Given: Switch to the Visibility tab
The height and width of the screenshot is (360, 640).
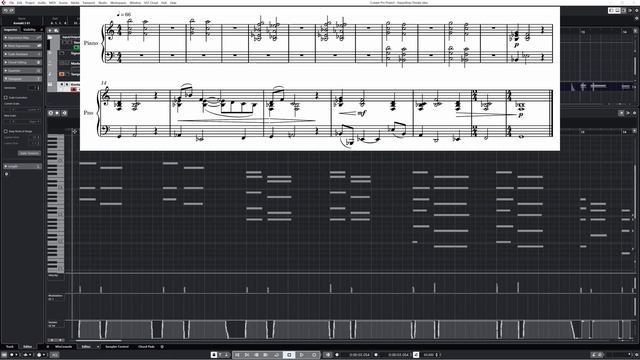Looking at the screenshot, I should (x=29, y=29).
